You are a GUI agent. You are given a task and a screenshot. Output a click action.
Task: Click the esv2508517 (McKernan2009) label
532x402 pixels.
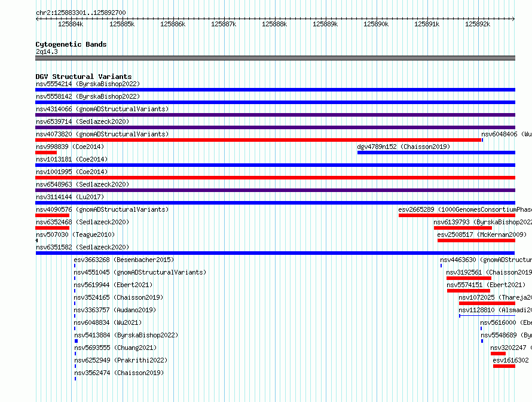482,234
